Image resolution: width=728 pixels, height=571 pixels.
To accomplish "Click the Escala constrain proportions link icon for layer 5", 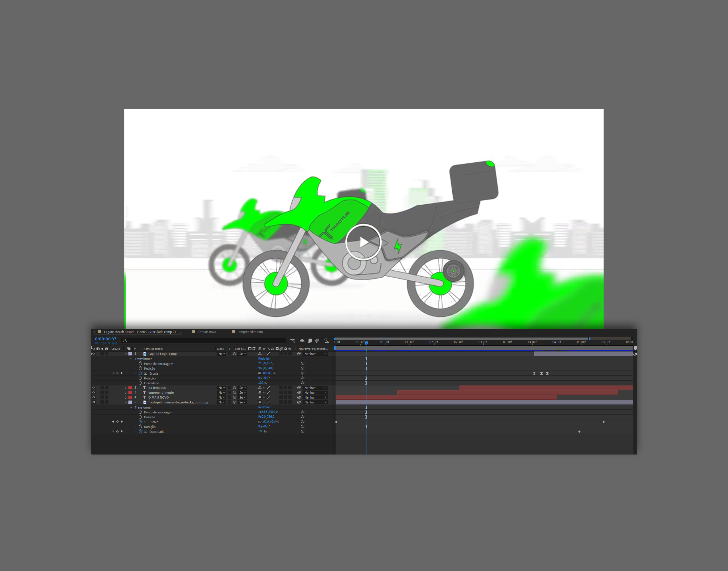I will pos(260,422).
